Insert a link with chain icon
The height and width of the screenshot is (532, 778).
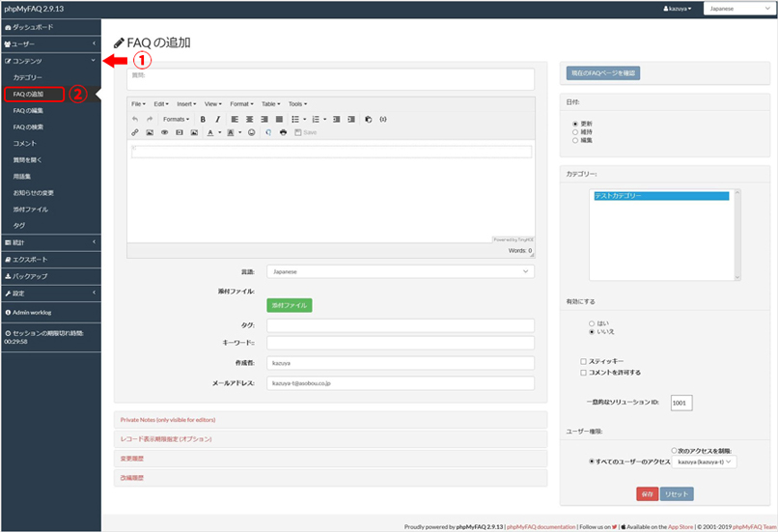tap(135, 132)
